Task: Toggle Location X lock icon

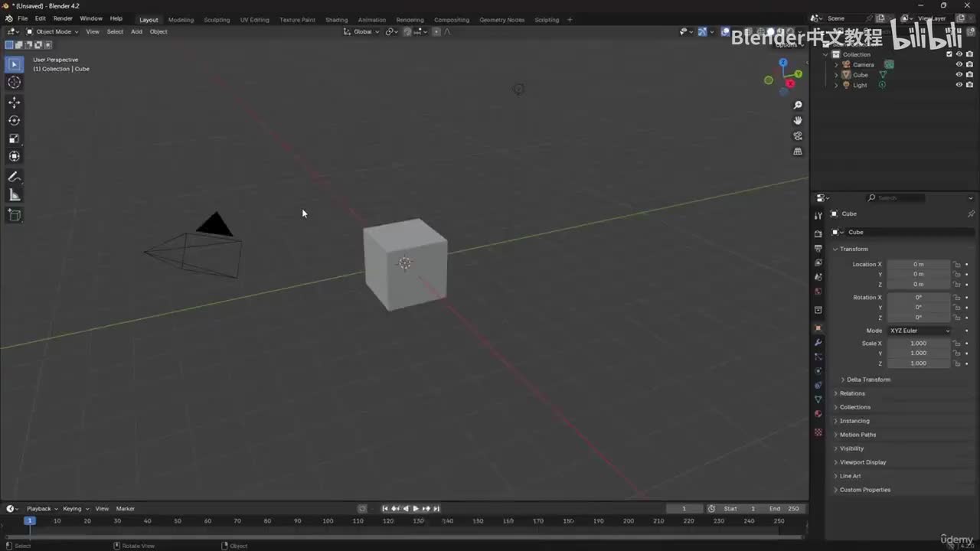Action: 956,264
